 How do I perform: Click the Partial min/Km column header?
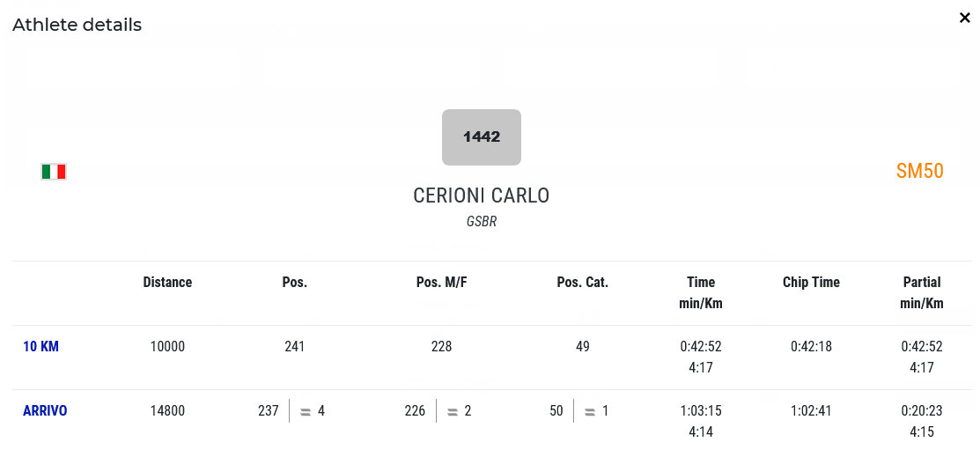tap(921, 292)
